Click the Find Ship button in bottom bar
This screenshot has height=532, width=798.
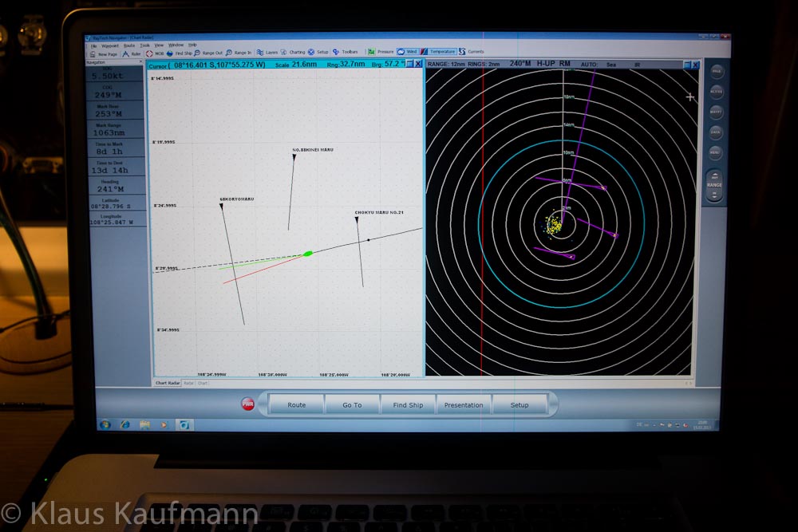(408, 405)
